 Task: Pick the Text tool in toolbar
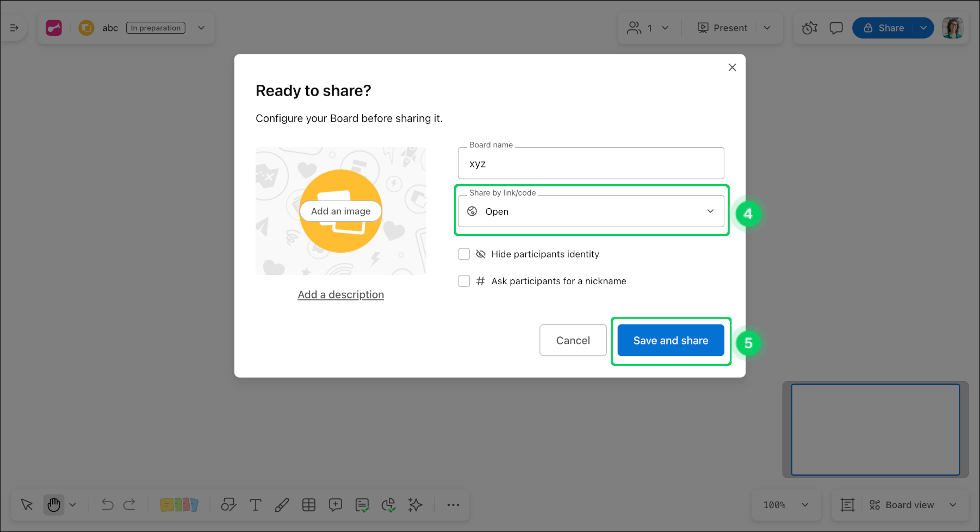tap(255, 505)
